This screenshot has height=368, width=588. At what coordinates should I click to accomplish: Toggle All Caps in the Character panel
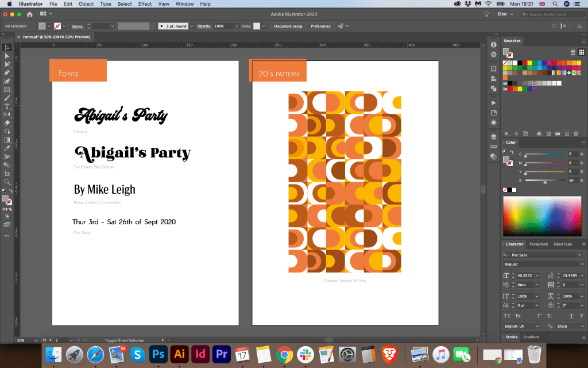507,316
